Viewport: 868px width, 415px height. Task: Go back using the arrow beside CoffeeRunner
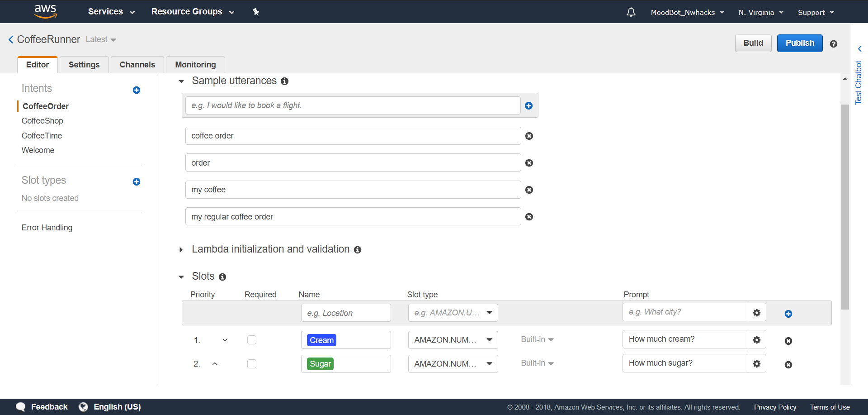(x=11, y=40)
